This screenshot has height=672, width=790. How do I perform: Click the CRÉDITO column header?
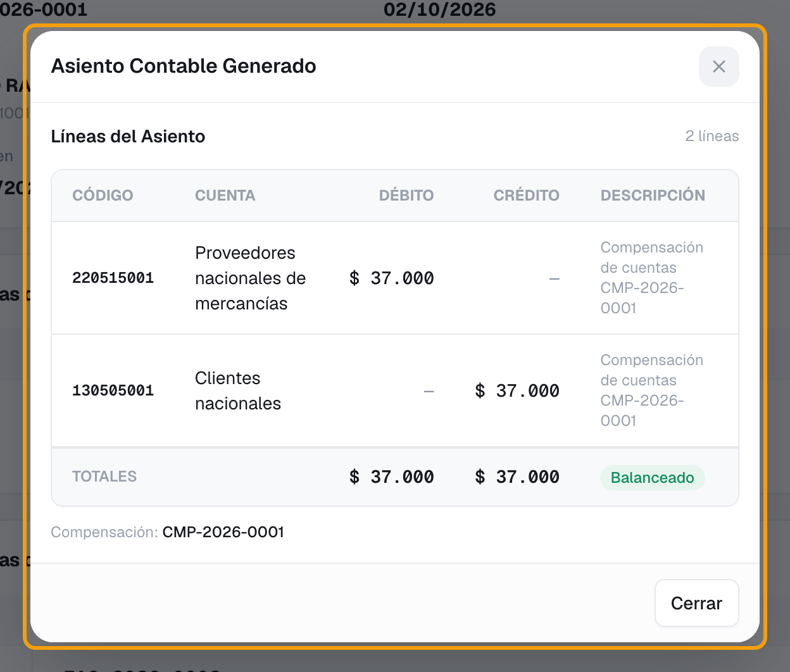[x=527, y=196]
